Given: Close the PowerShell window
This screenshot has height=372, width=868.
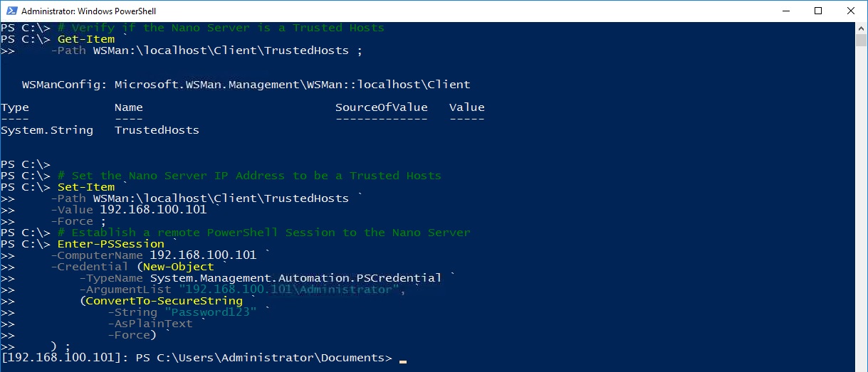Looking at the screenshot, I should [851, 11].
